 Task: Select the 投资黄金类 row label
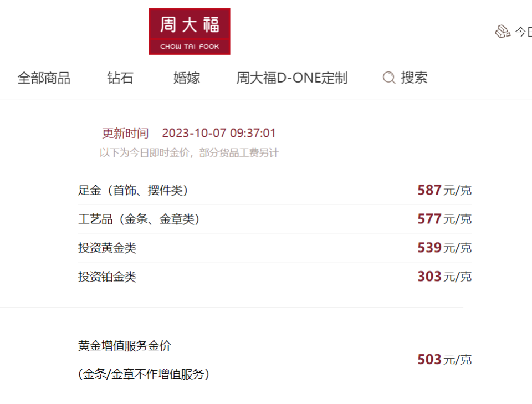tap(107, 248)
